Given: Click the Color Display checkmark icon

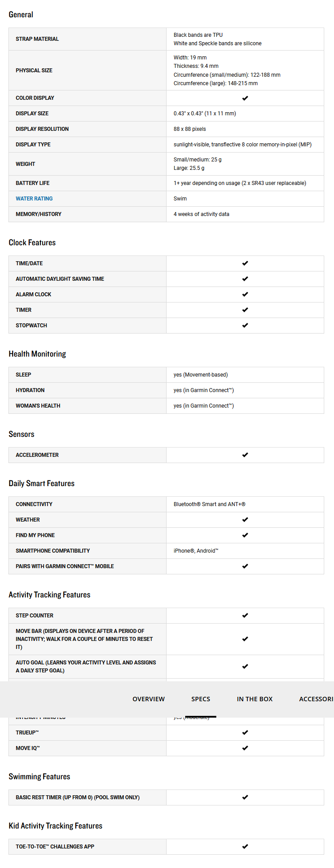Looking at the screenshot, I should click(x=245, y=98).
